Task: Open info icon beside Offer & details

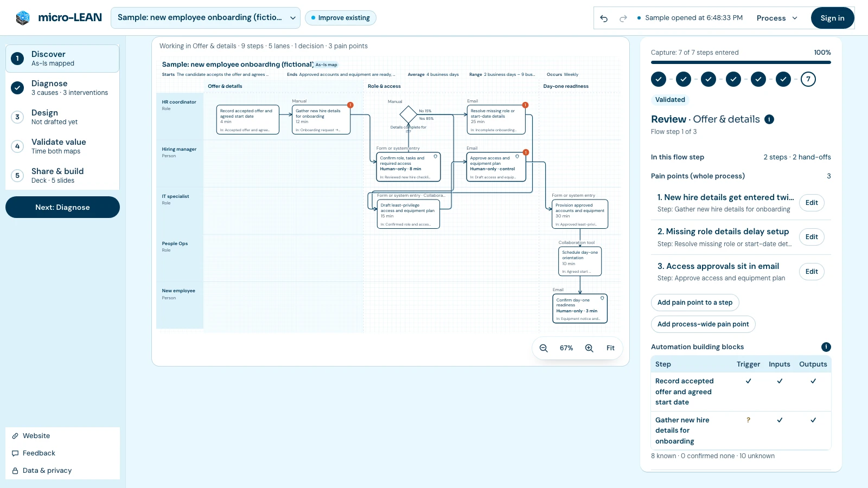Action: click(769, 119)
